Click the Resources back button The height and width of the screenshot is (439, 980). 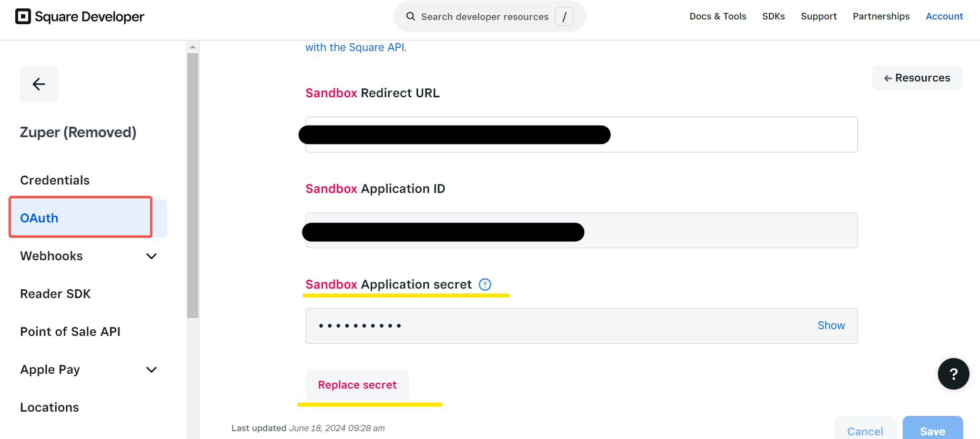click(917, 78)
